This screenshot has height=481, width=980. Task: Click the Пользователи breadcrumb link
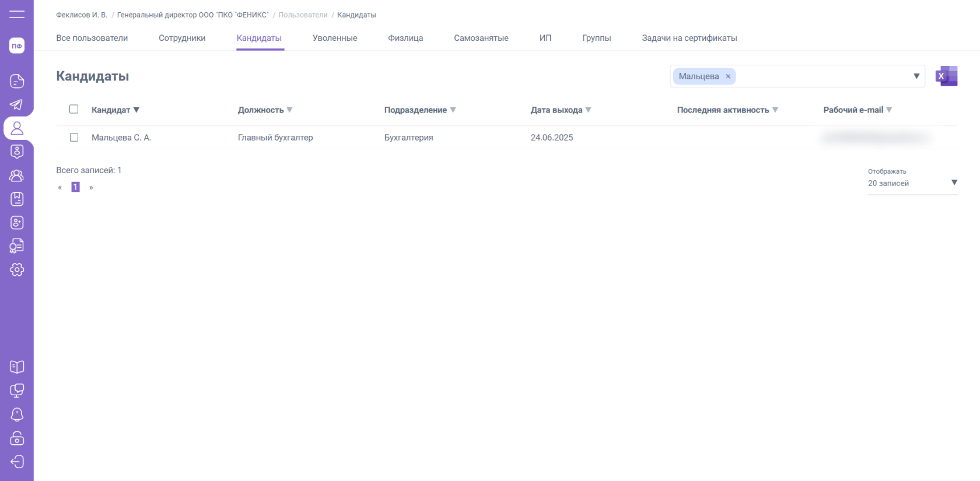pyautogui.click(x=303, y=15)
